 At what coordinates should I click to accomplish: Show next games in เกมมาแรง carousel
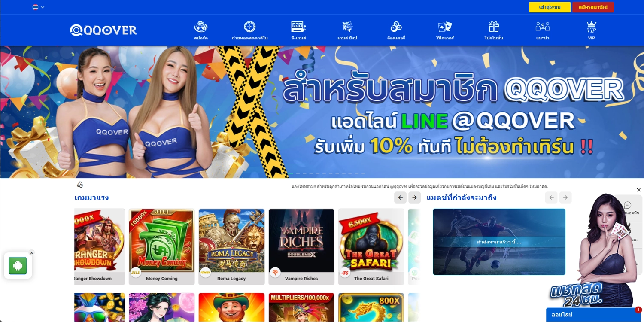(414, 197)
